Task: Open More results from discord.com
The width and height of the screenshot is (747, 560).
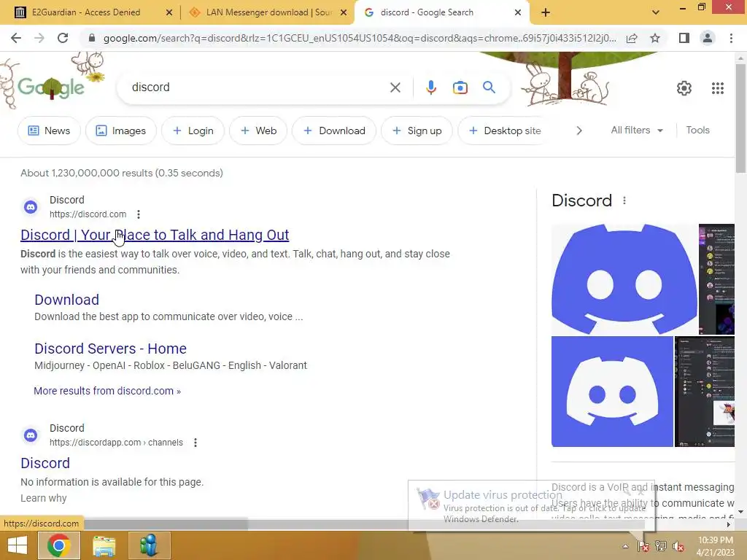Action: click(107, 391)
